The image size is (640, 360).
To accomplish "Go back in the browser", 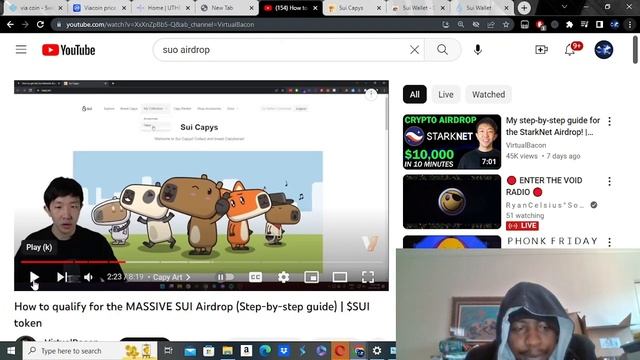I will point(10,24).
